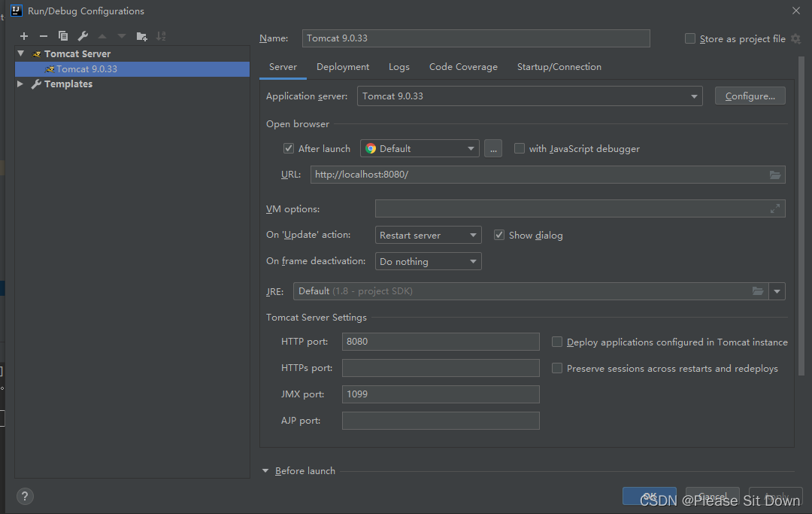
Task: Open Store as project file gear settings
Action: (x=796, y=39)
